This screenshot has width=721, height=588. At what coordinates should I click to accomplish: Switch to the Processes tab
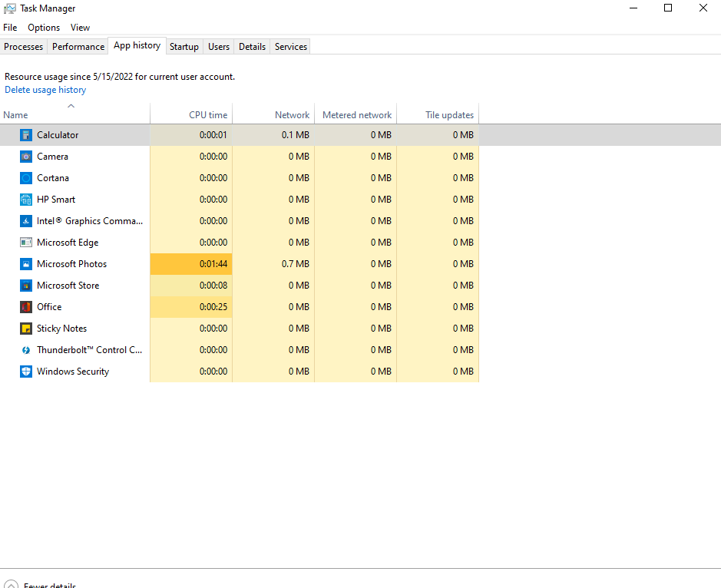point(24,46)
